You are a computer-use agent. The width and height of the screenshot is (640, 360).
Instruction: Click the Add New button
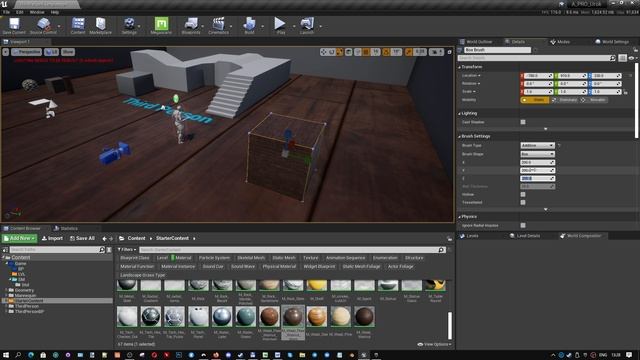[x=20, y=238]
